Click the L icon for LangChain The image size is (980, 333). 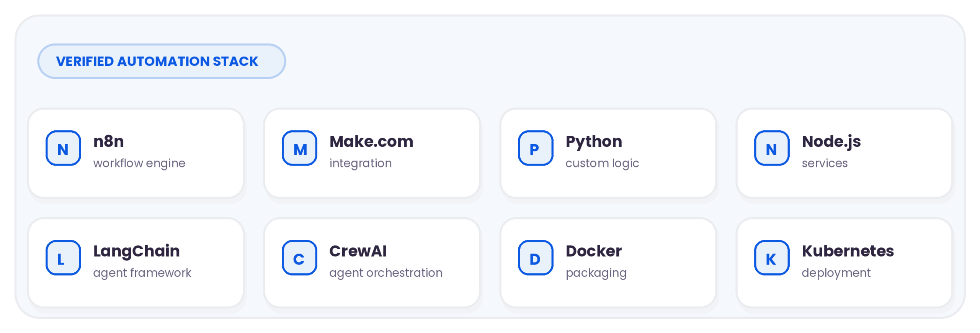63,258
